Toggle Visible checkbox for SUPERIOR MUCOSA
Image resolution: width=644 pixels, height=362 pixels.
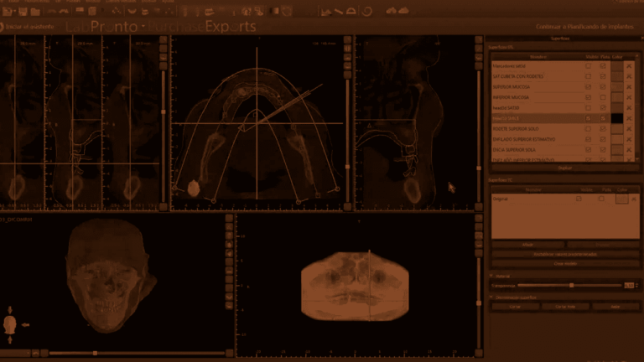coord(588,86)
